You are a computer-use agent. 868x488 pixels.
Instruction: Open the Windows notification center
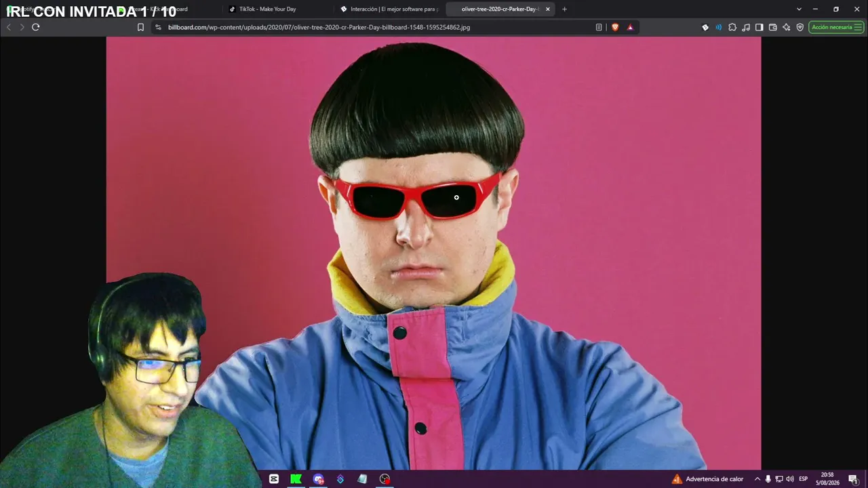click(x=853, y=479)
